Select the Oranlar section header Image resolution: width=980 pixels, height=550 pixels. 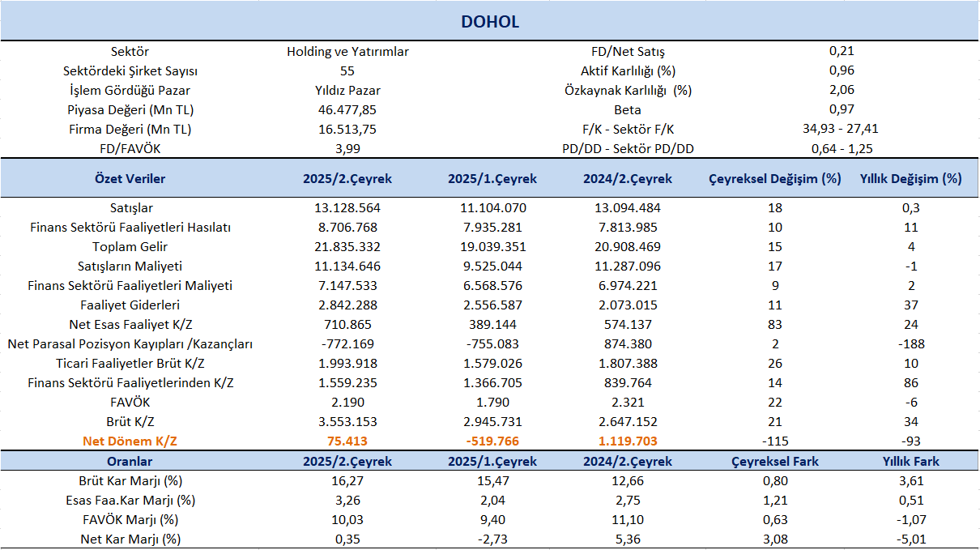[130, 461]
